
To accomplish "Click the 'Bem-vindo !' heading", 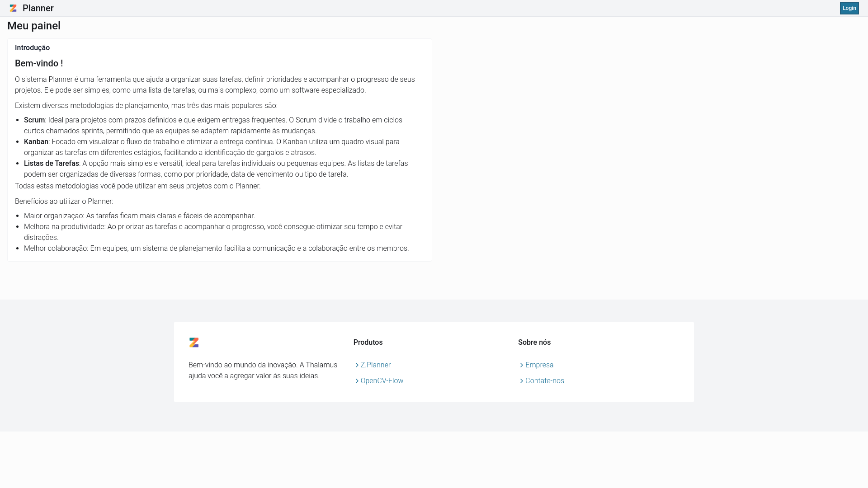I will [x=39, y=63].
